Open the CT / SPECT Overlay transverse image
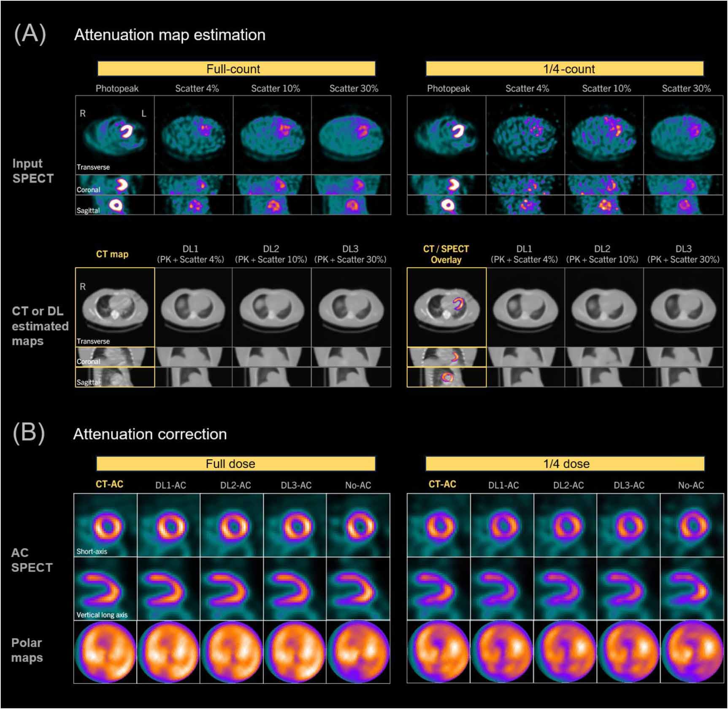Image resolution: width=728 pixels, height=709 pixels. click(x=447, y=307)
